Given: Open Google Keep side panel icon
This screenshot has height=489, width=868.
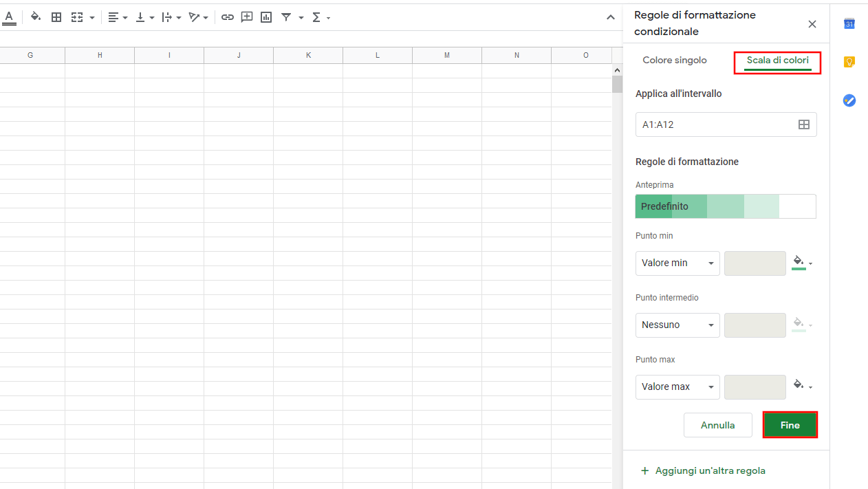Looking at the screenshot, I should [849, 62].
